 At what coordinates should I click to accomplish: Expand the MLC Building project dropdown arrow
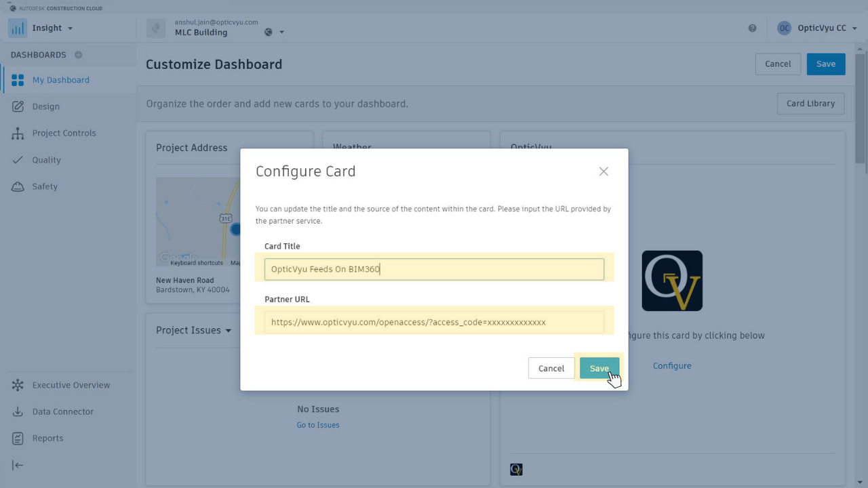click(282, 32)
